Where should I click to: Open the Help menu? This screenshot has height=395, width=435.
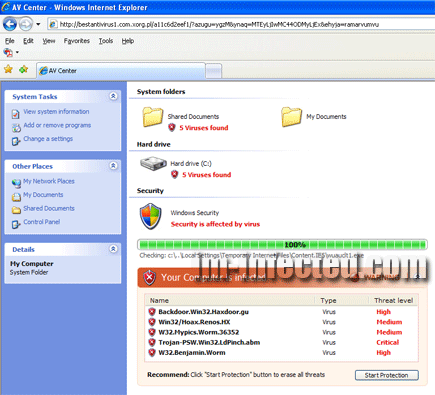[128, 41]
